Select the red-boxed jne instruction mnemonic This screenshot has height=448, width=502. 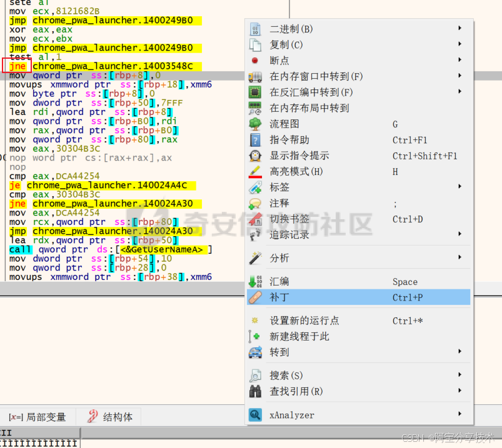coord(18,66)
